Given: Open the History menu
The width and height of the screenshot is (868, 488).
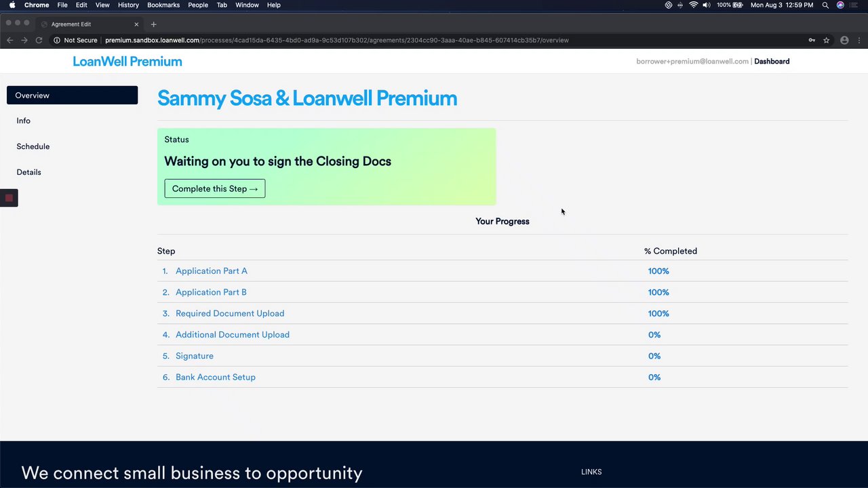Looking at the screenshot, I should pos(128,5).
